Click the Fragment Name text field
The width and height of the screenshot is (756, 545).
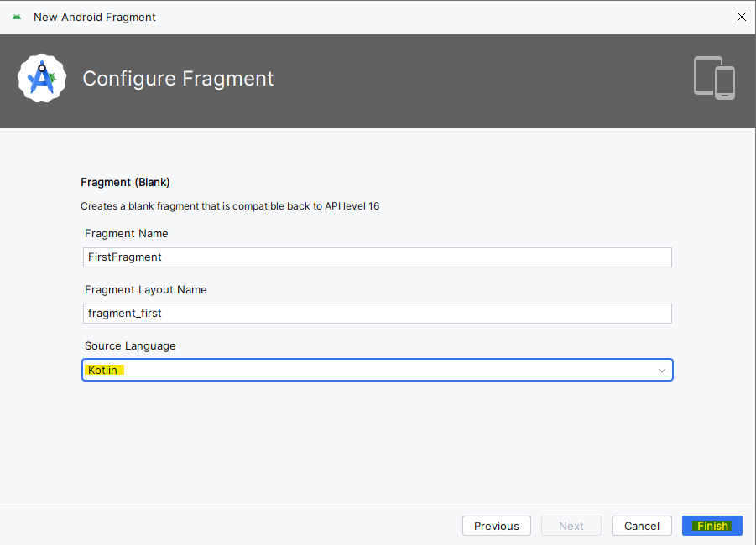378,257
